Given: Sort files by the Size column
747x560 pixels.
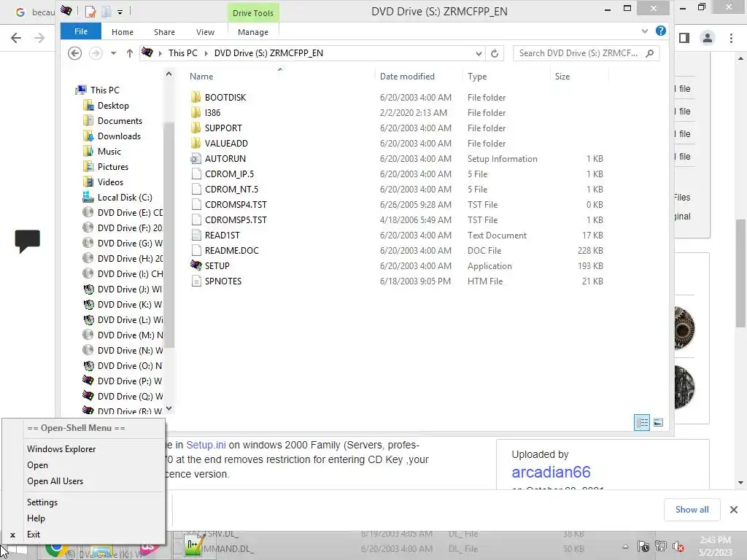Looking at the screenshot, I should [x=562, y=76].
